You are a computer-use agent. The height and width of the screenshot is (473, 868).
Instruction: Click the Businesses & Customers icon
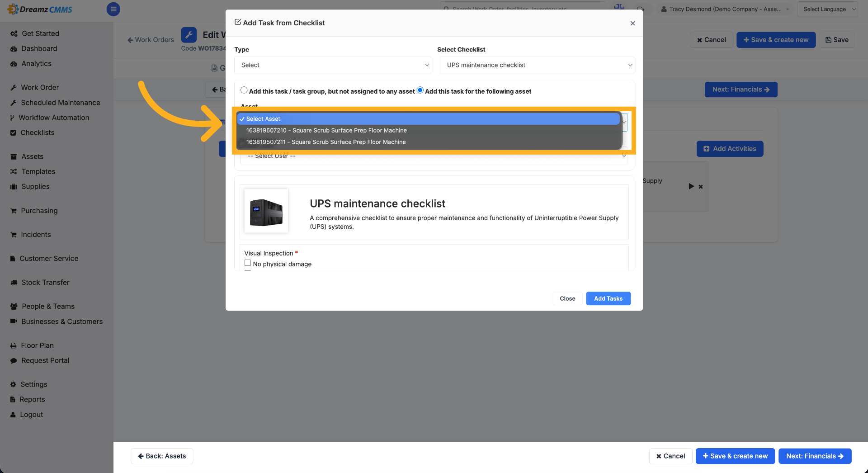pyautogui.click(x=14, y=321)
